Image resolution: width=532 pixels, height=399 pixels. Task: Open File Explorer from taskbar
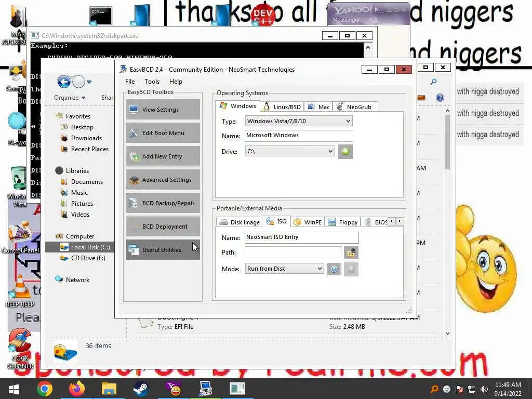click(109, 389)
